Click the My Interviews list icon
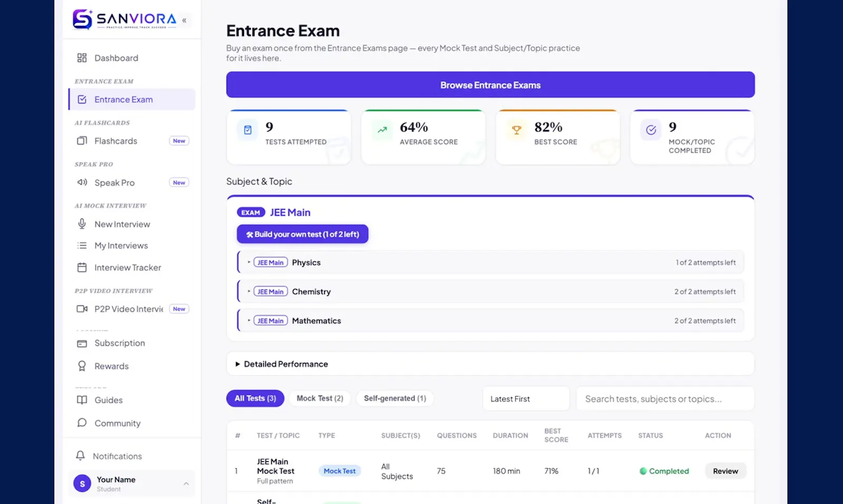Screen dimensions: 843x504 pyautogui.click(x=82, y=245)
